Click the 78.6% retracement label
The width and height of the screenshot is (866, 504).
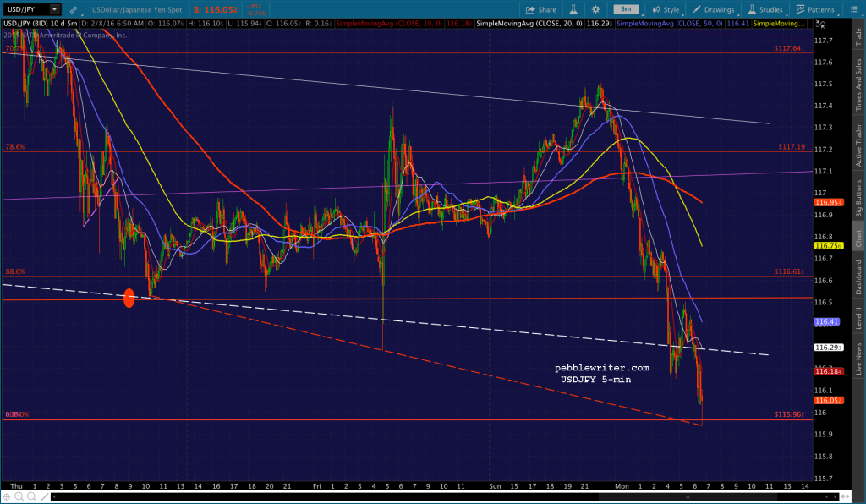click(x=15, y=147)
